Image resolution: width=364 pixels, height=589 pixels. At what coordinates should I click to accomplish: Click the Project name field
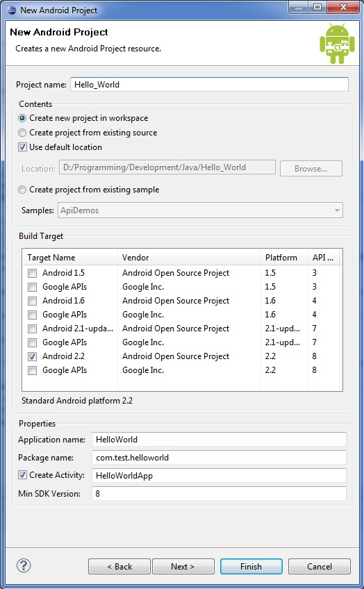(209, 85)
